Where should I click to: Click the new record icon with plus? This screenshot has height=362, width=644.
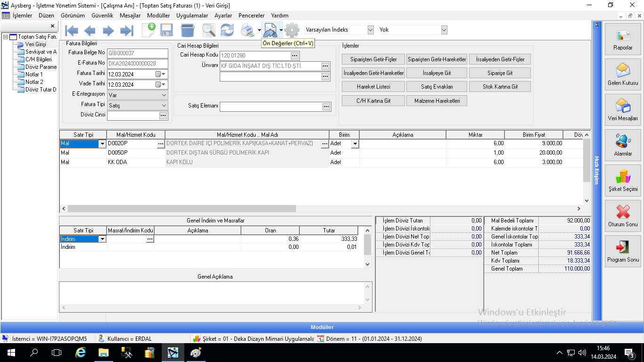click(149, 30)
